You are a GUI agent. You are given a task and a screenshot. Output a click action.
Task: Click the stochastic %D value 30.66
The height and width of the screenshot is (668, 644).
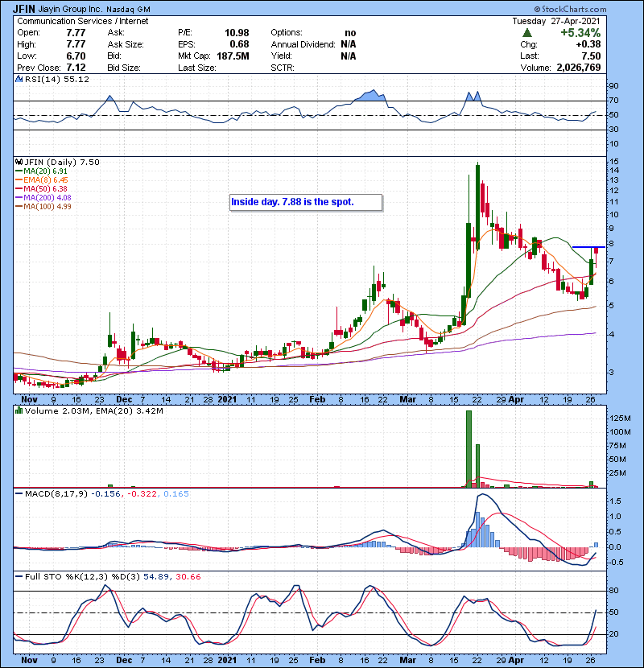pyautogui.click(x=188, y=577)
